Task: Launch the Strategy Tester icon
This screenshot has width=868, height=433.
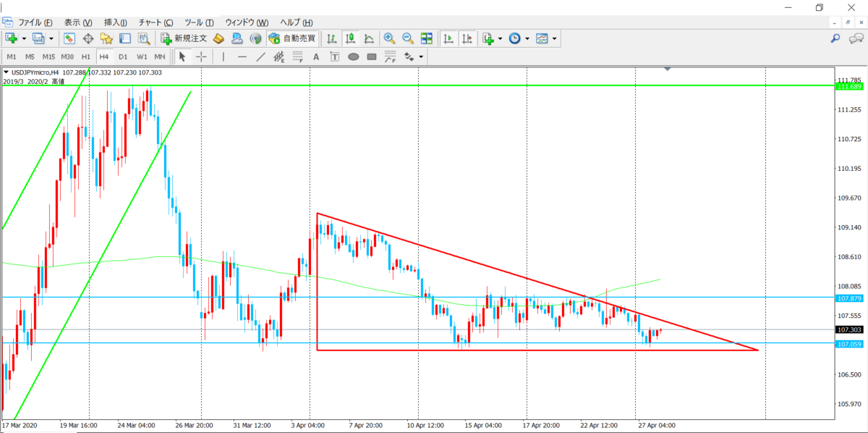Action: [x=143, y=38]
